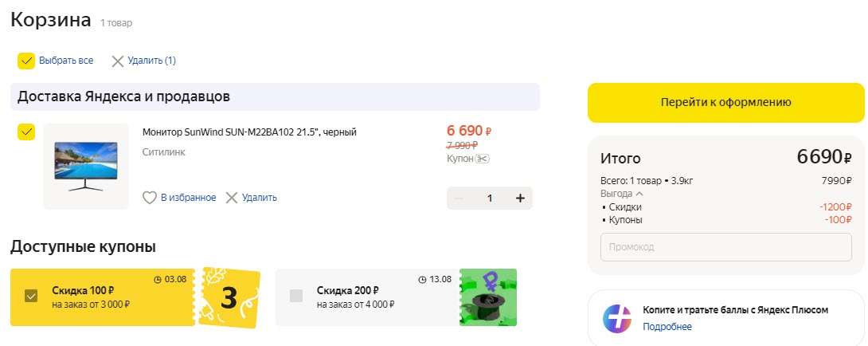Click the heart icon to add to favorites
This screenshot has height=346, width=868.
pos(150,198)
